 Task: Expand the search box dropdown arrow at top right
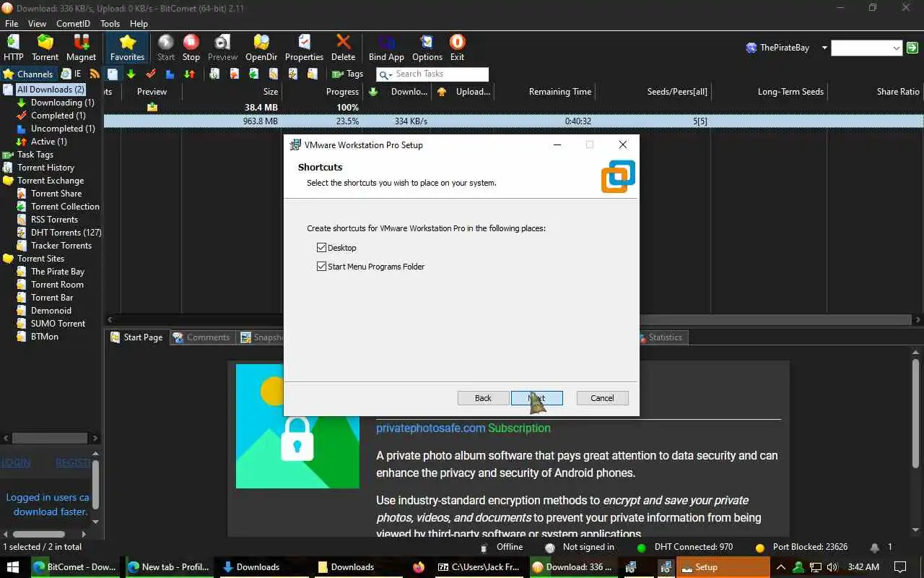tap(897, 48)
